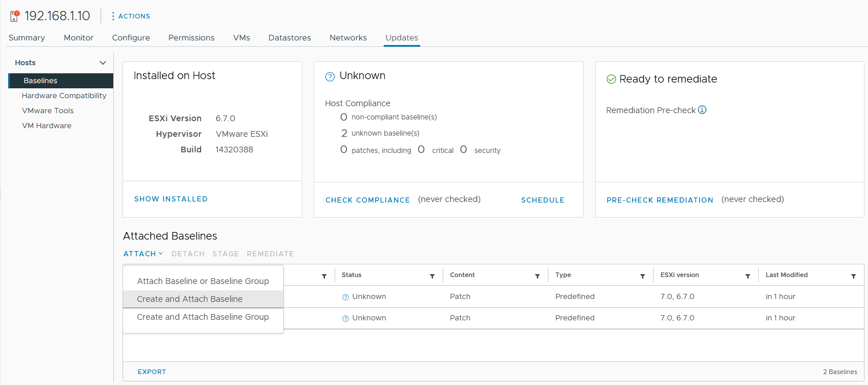Viewport: 868px width, 385px height.
Task: Click the host icon beside 192.168.1.10
Action: point(14,16)
